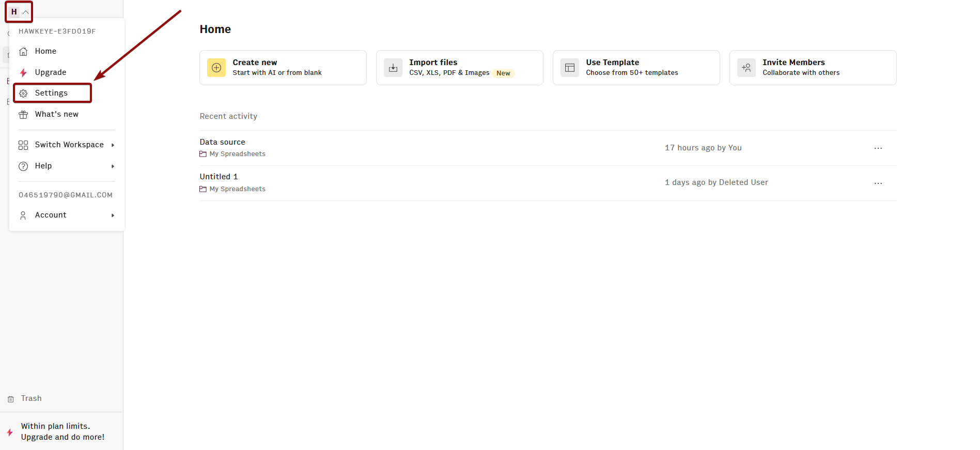Click Upgrade and do more banner

point(63,431)
